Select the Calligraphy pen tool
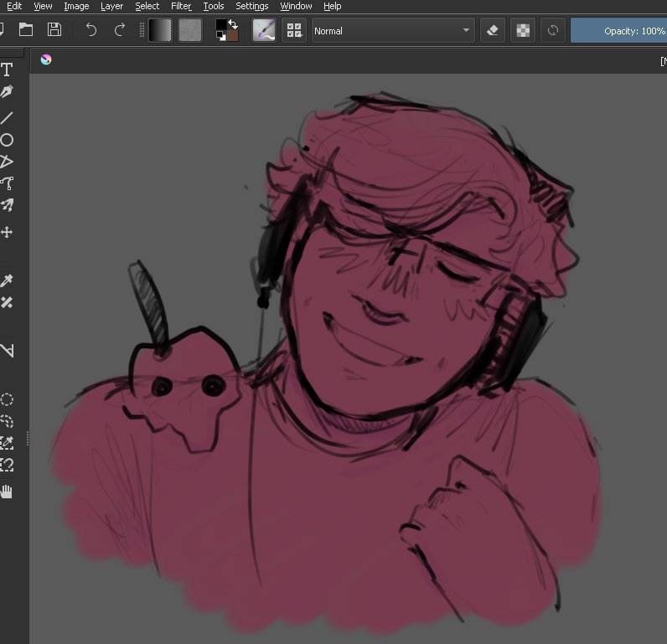This screenshot has width=667, height=644. pyautogui.click(x=7, y=91)
